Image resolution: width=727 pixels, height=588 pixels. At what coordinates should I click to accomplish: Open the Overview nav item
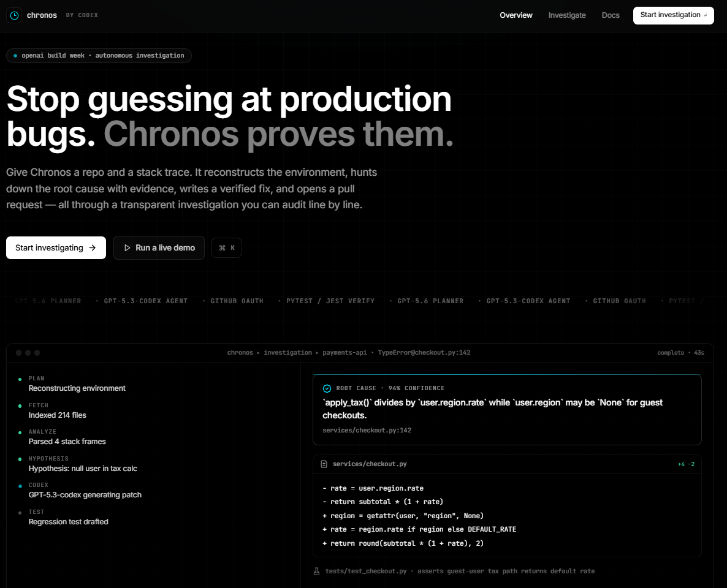[516, 15]
